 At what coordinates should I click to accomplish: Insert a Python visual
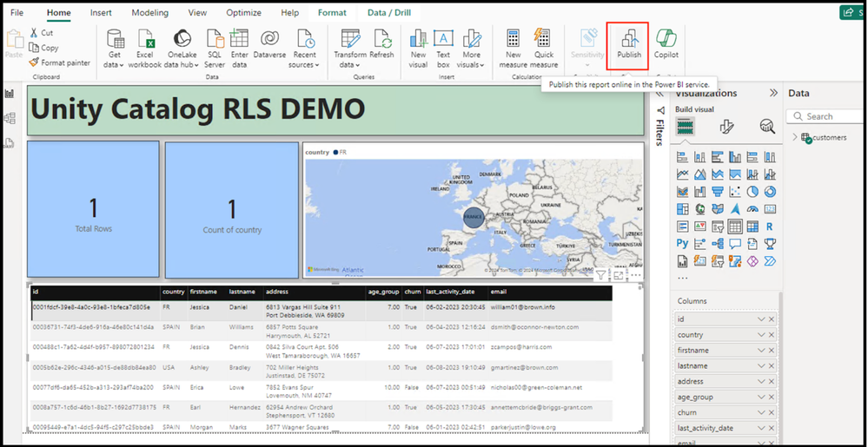coord(682,243)
